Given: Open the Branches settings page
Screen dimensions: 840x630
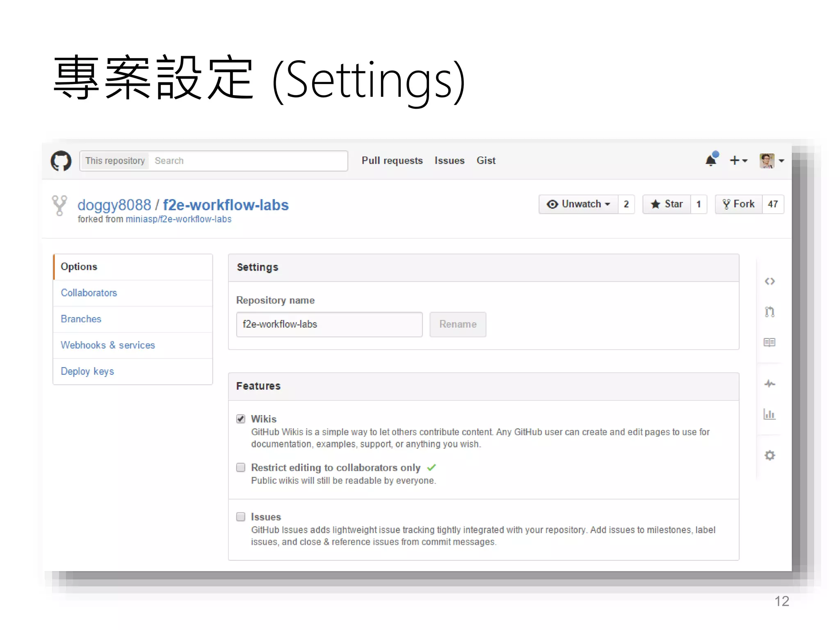Looking at the screenshot, I should point(133,320).
